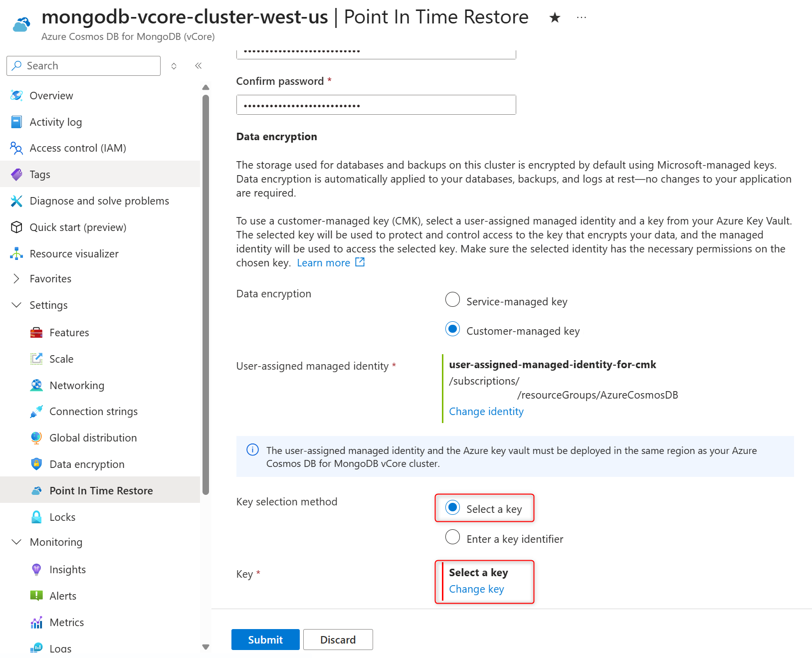
Task: Click the Data encryption shield icon
Action: click(36, 464)
